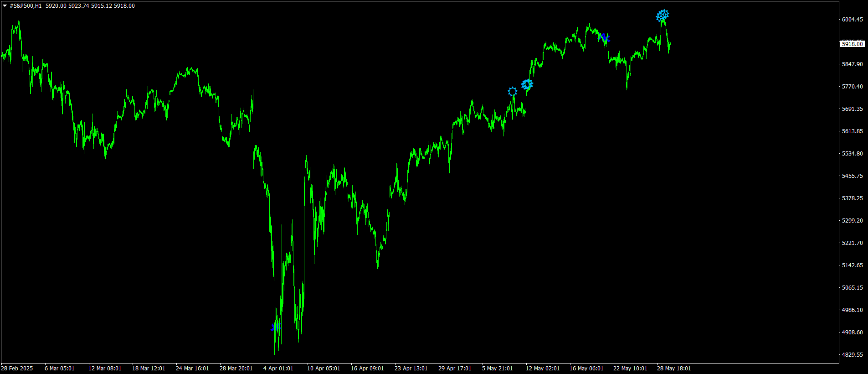Click the dark blue marker at the April low
868x374 pixels.
pos(273,327)
